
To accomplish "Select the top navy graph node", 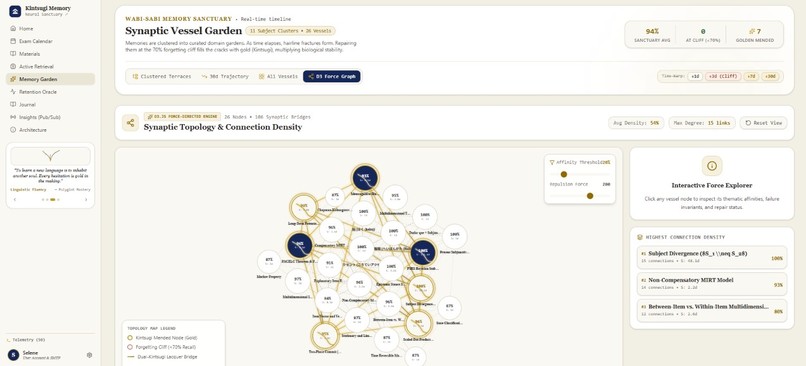I will (x=365, y=178).
